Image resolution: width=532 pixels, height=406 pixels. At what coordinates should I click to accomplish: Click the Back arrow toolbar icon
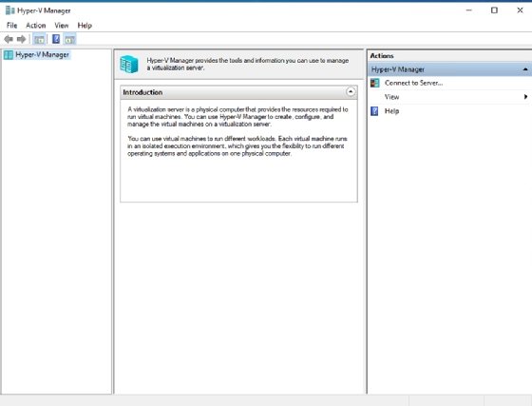[9, 39]
